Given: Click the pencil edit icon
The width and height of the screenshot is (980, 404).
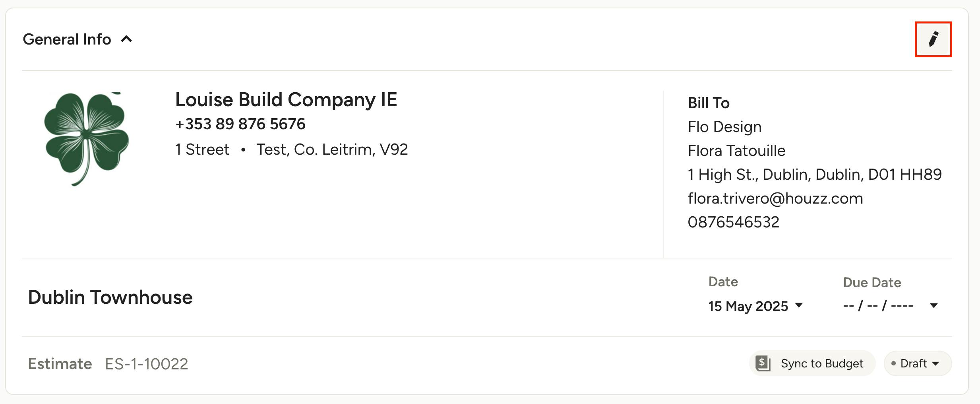Looking at the screenshot, I should (x=933, y=39).
